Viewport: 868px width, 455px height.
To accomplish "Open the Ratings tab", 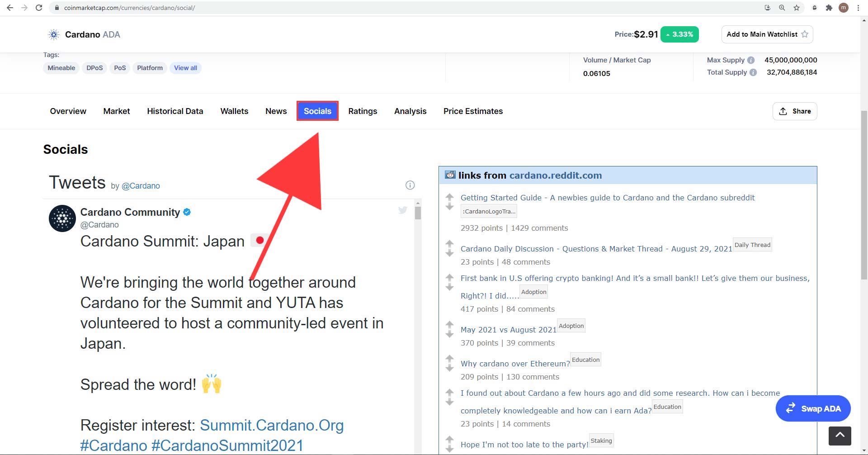I will [363, 111].
